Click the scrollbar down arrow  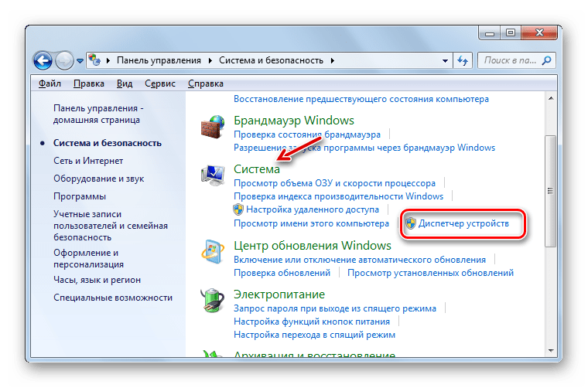point(551,351)
